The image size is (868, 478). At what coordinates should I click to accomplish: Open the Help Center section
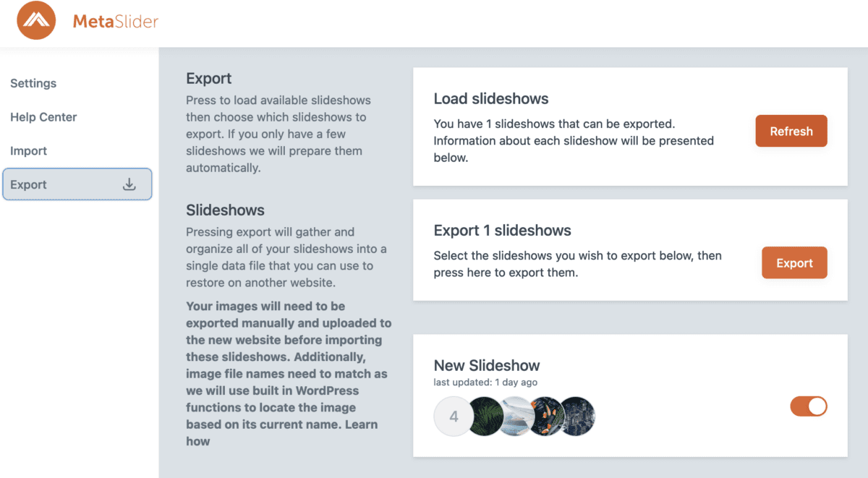pyautogui.click(x=43, y=116)
